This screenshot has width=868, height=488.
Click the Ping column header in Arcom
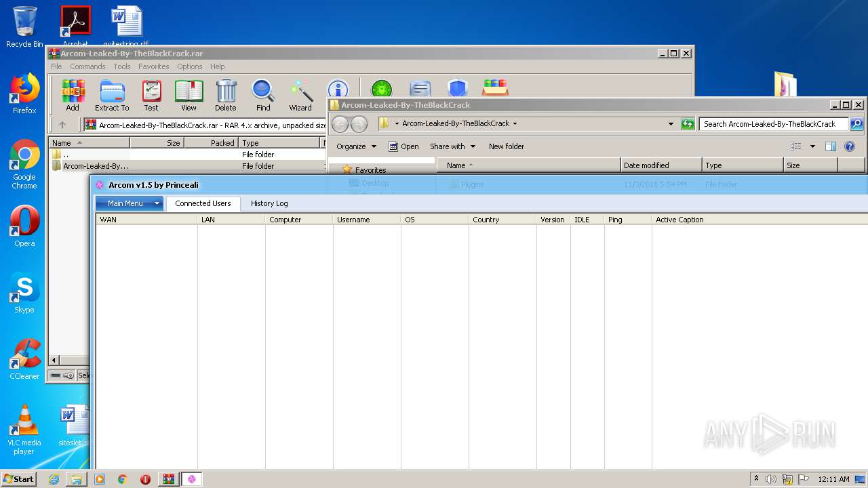[x=628, y=220]
